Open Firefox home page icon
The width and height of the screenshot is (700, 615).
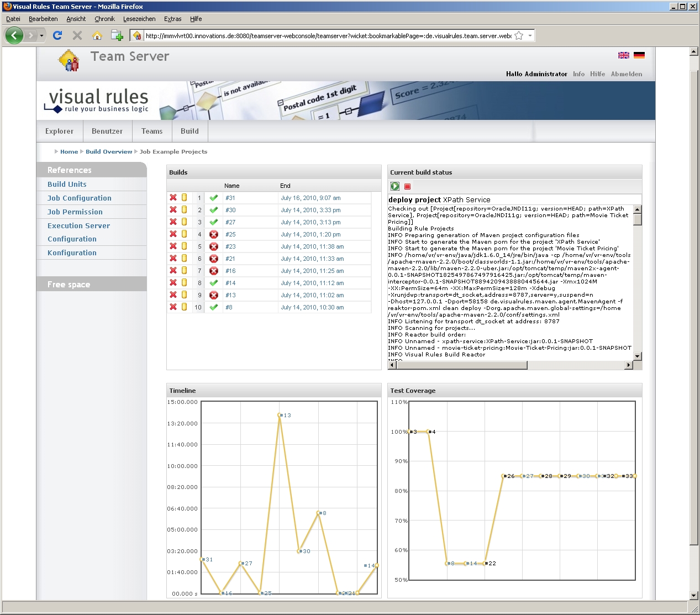[x=97, y=35]
